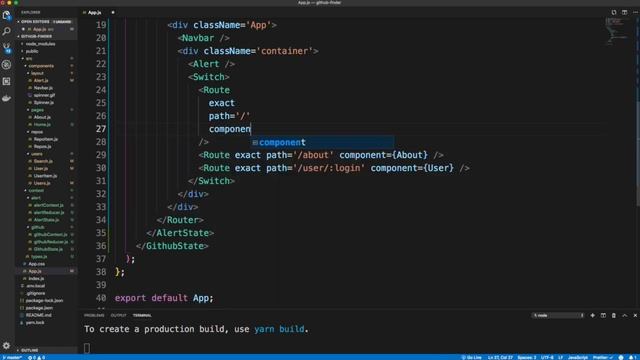The height and width of the screenshot is (360, 640).
Task: Click errors and warnings count in status bar
Action: (37, 358)
